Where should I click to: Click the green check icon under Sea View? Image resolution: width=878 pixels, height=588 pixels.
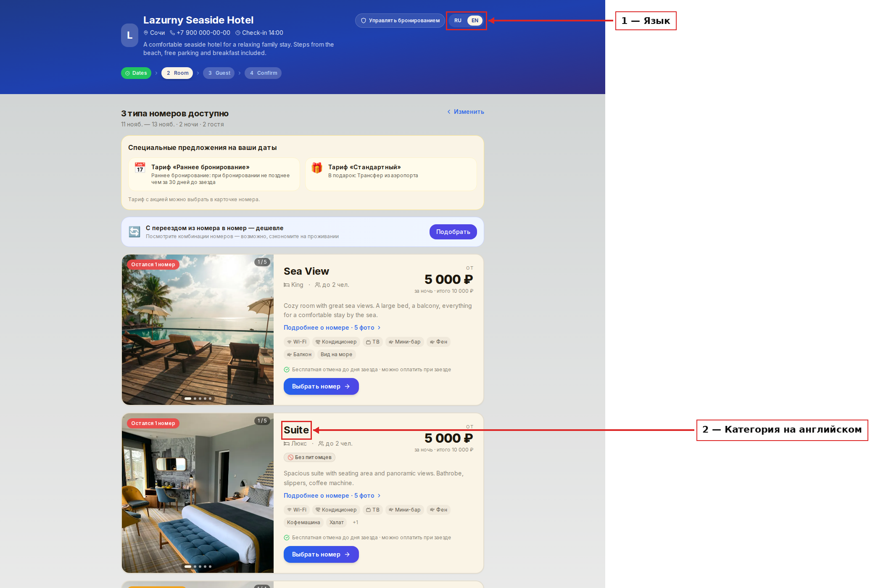[x=287, y=370]
